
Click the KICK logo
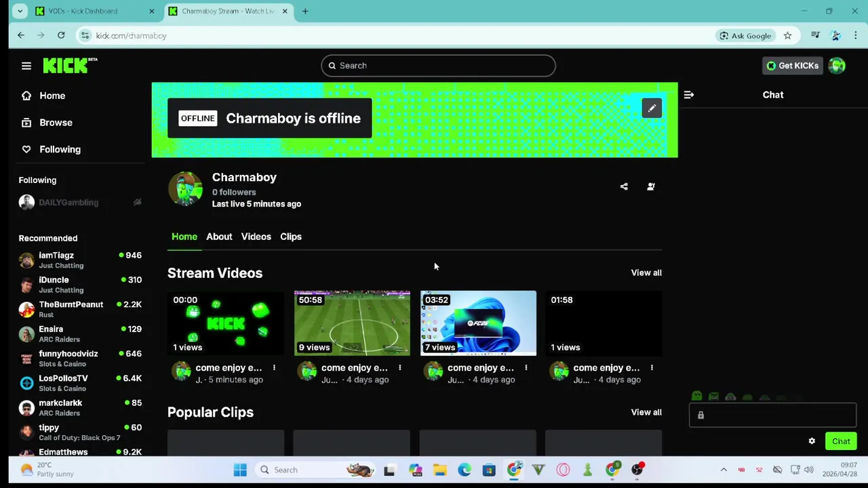point(70,65)
